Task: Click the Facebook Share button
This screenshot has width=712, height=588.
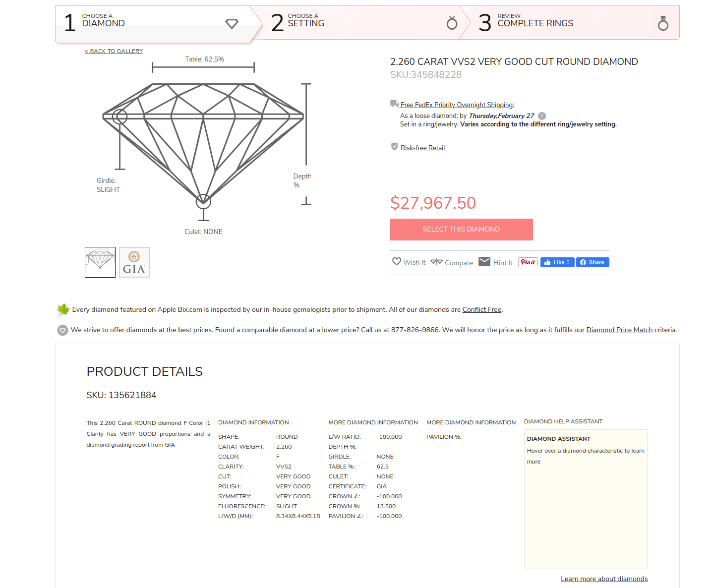Action: click(x=593, y=262)
